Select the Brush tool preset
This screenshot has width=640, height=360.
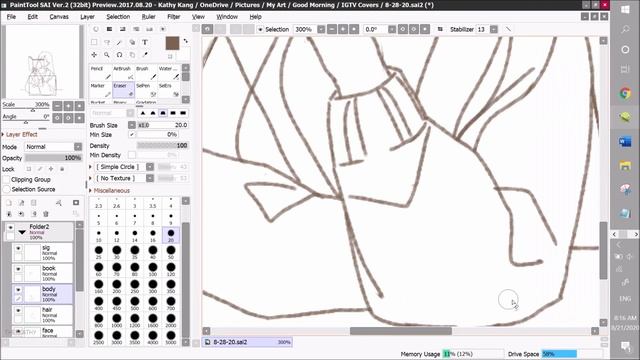(146, 73)
